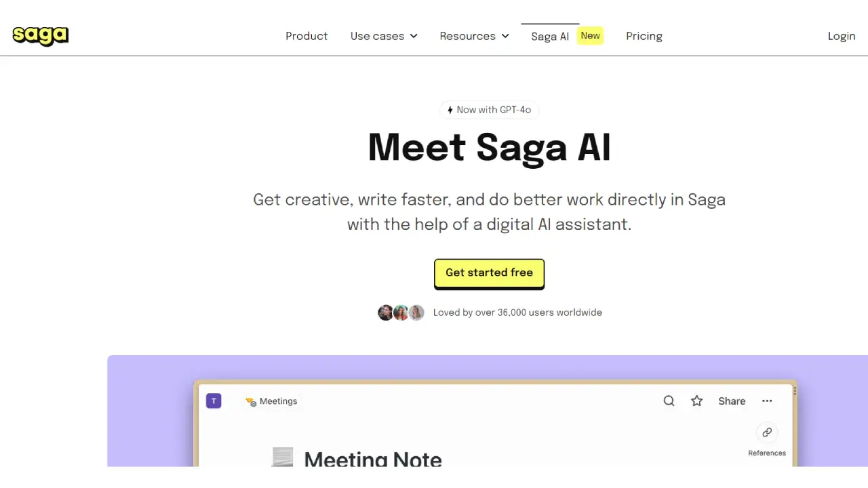This screenshot has width=868, height=488.
Task: Select the Saga AI nav tab
Action: click(549, 37)
